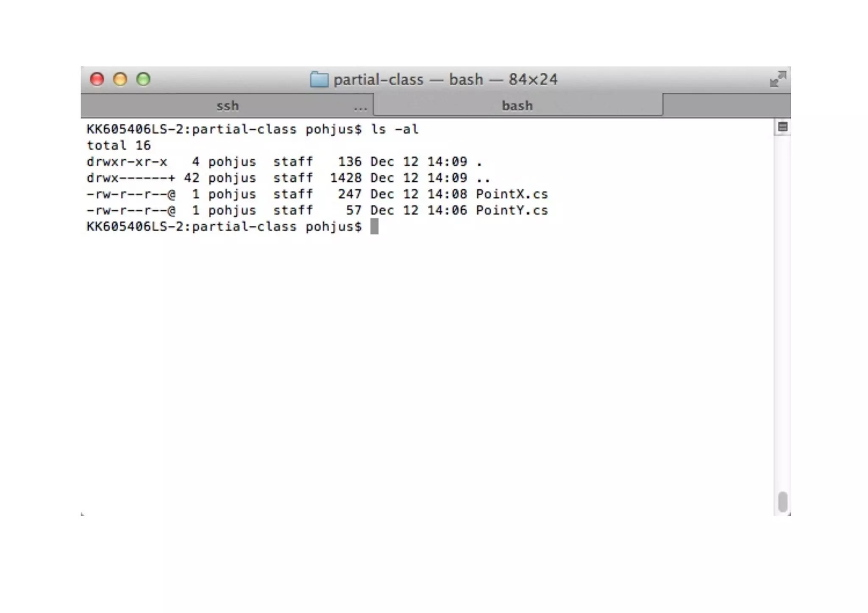Click the split pane icon above the scrollbar

[x=782, y=127]
